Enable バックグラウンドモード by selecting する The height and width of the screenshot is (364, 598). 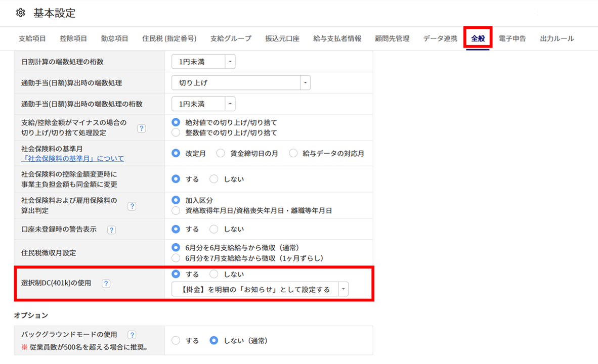click(176, 341)
